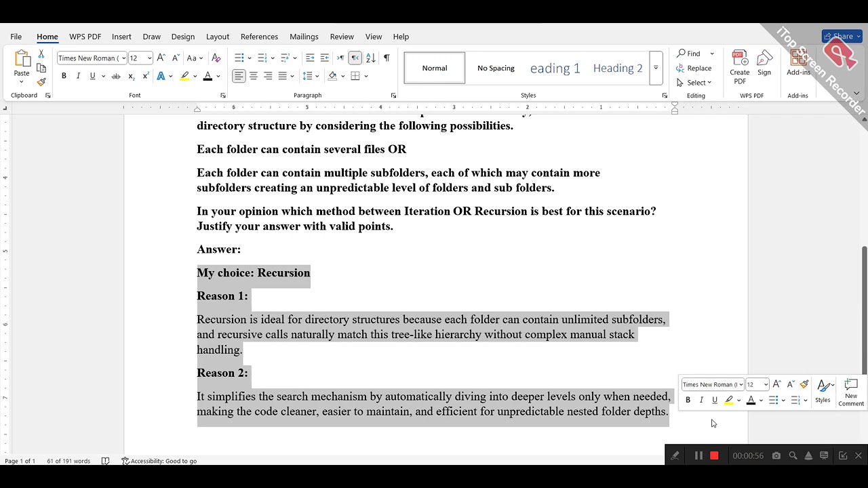Click the Cut scissors icon
868x488 pixels.
[x=41, y=54]
